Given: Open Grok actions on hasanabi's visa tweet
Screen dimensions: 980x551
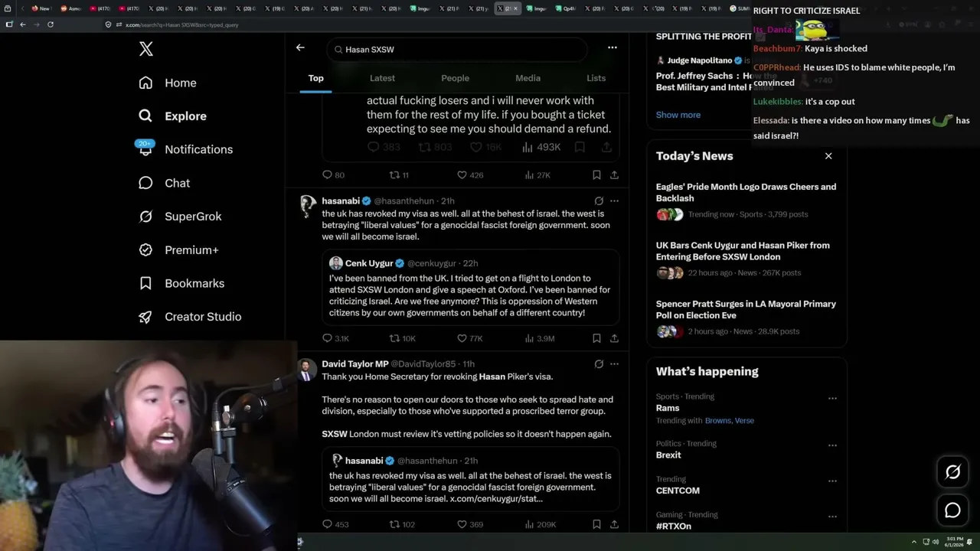Looking at the screenshot, I should pos(599,201).
